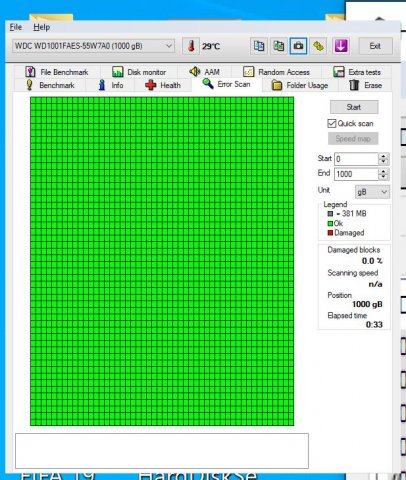Screen dimensions: 406x480
Task: Click the Speed map button
Action: [x=353, y=139]
